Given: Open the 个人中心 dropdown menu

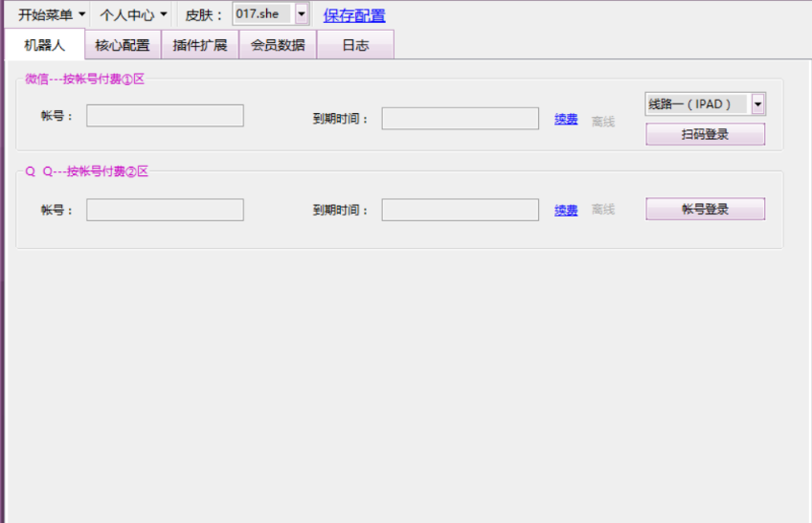Looking at the screenshot, I should 133,14.
